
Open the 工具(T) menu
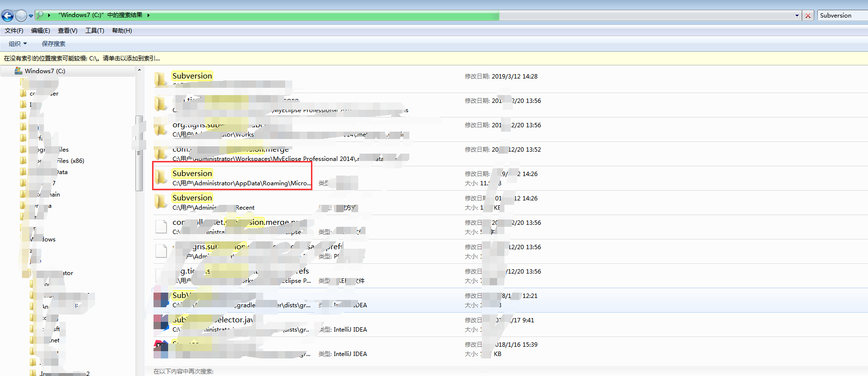pyautogui.click(x=95, y=30)
